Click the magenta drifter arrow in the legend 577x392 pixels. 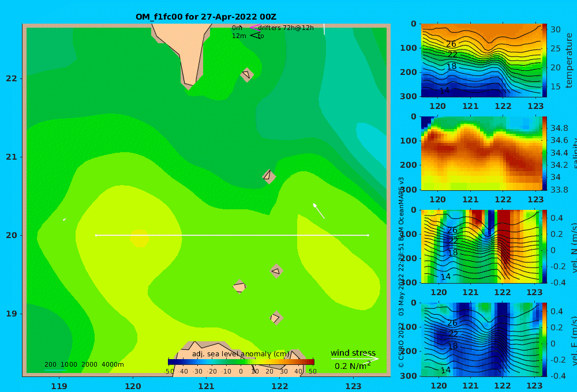[254, 28]
